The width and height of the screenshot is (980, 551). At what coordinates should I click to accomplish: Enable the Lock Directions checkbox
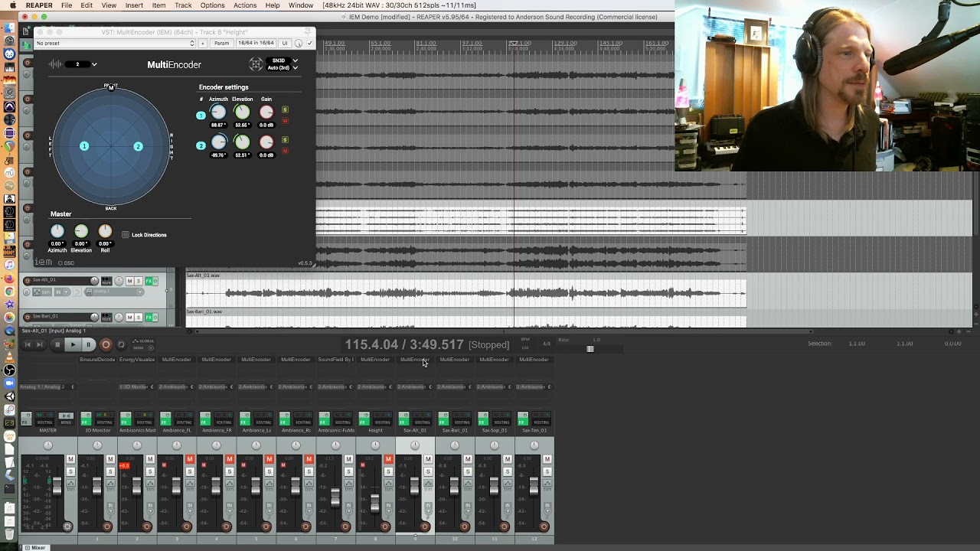(126, 235)
